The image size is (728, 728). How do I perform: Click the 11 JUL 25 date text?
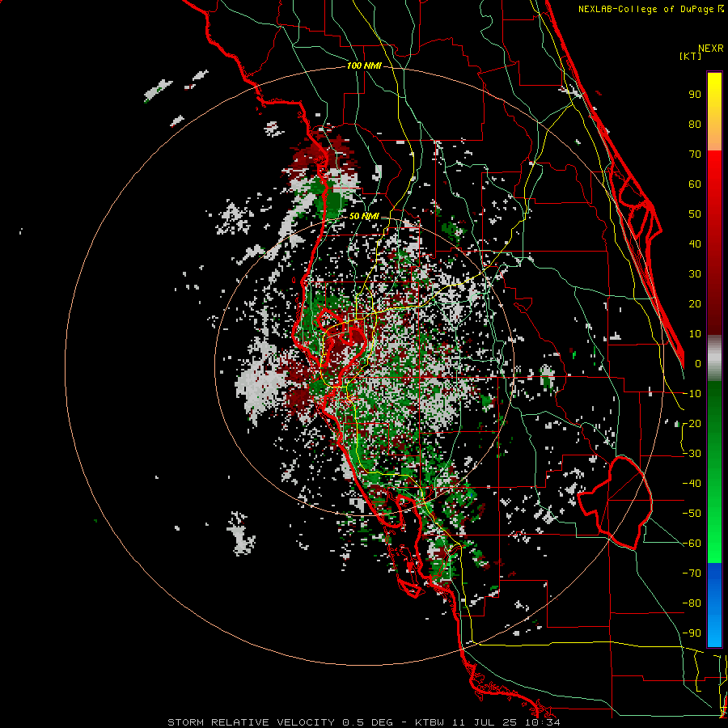tap(487, 722)
